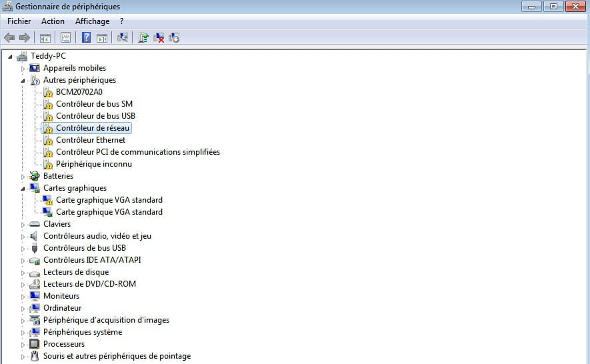
Task: Open the Affichage menu
Action: click(92, 21)
